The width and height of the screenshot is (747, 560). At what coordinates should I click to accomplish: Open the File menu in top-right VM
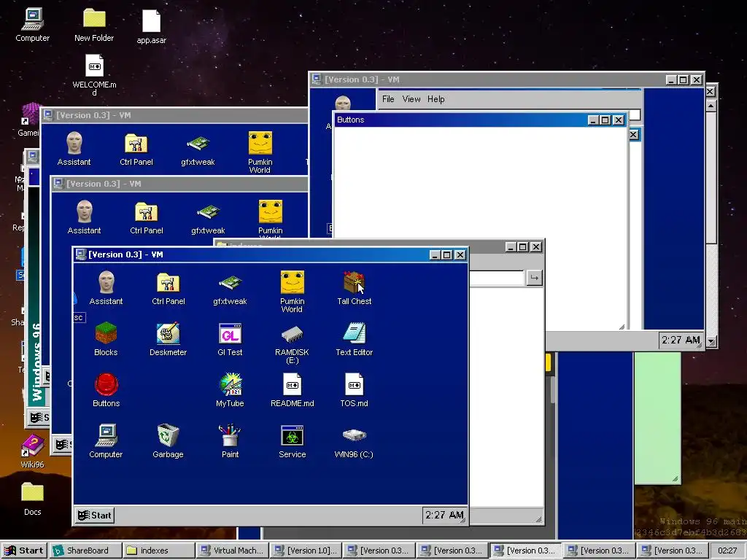388,99
